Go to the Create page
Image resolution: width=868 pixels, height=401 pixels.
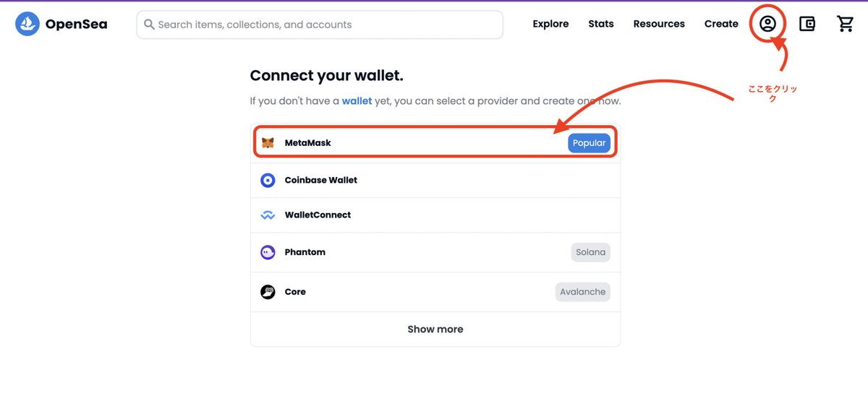(x=721, y=24)
